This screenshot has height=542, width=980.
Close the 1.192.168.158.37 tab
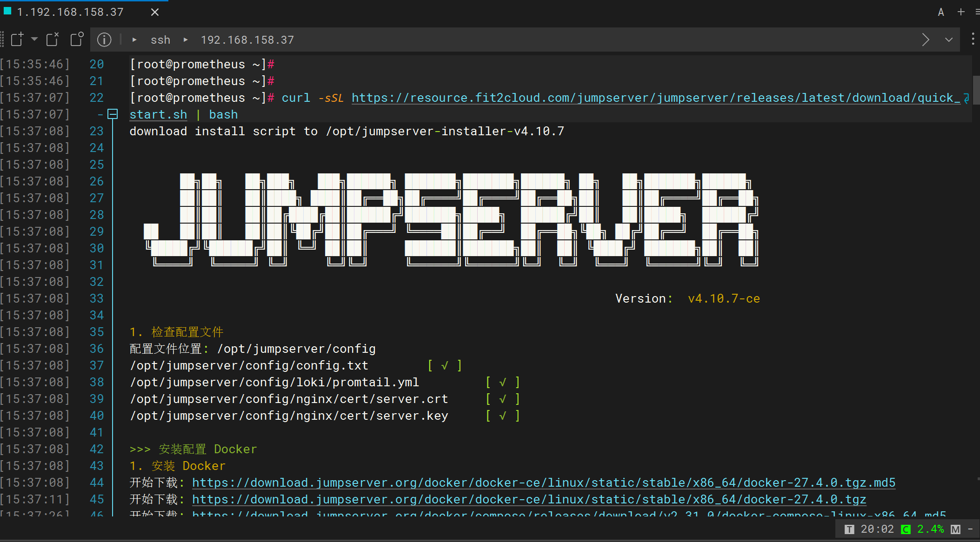coord(155,13)
